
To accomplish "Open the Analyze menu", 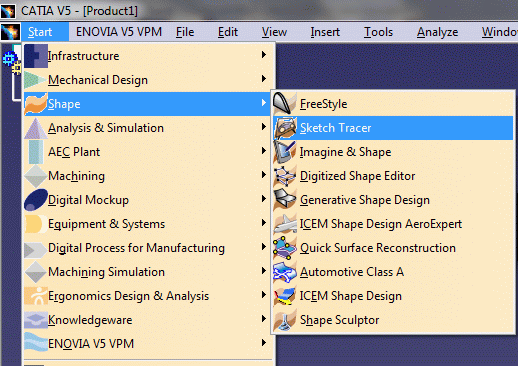I will [x=437, y=32].
